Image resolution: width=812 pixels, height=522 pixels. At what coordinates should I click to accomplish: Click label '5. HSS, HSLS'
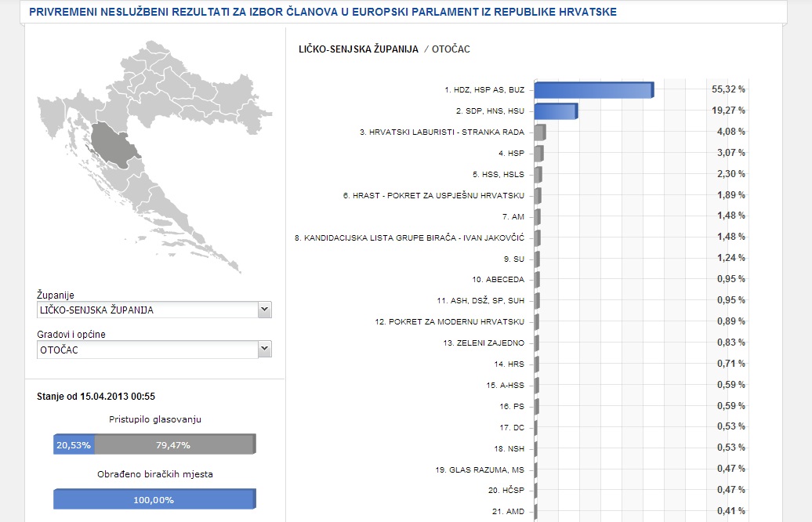coord(498,175)
